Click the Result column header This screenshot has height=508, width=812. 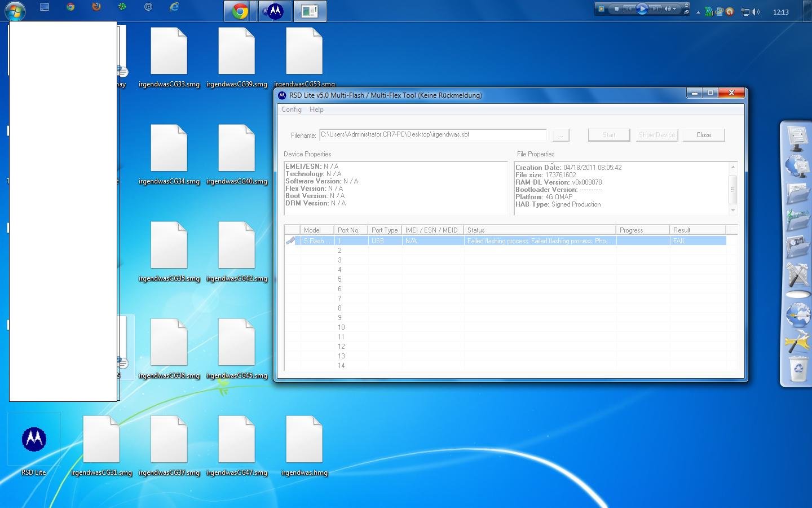(x=698, y=230)
